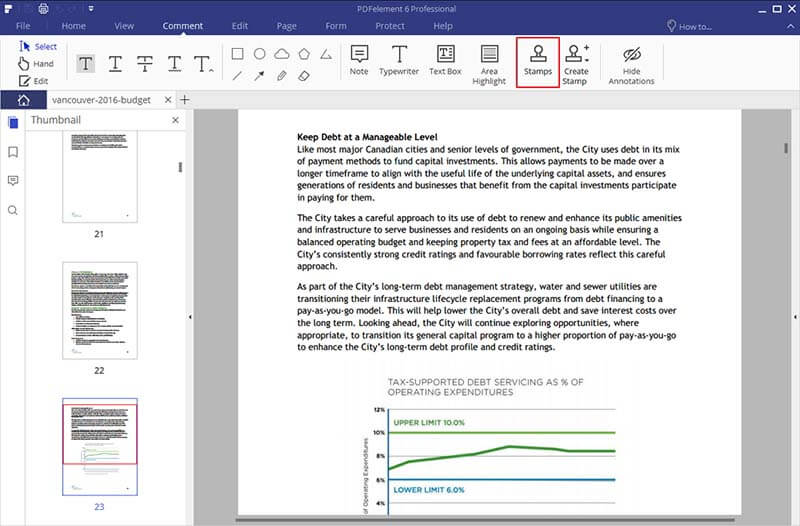Show the Thumbnail panel icon in sidebar
This screenshot has height=526, width=800.
[13, 122]
